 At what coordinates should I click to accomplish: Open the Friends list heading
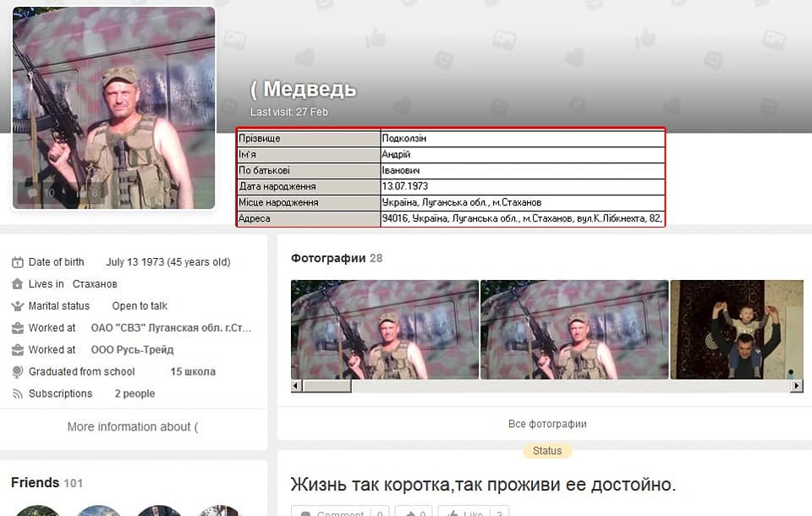pos(36,483)
